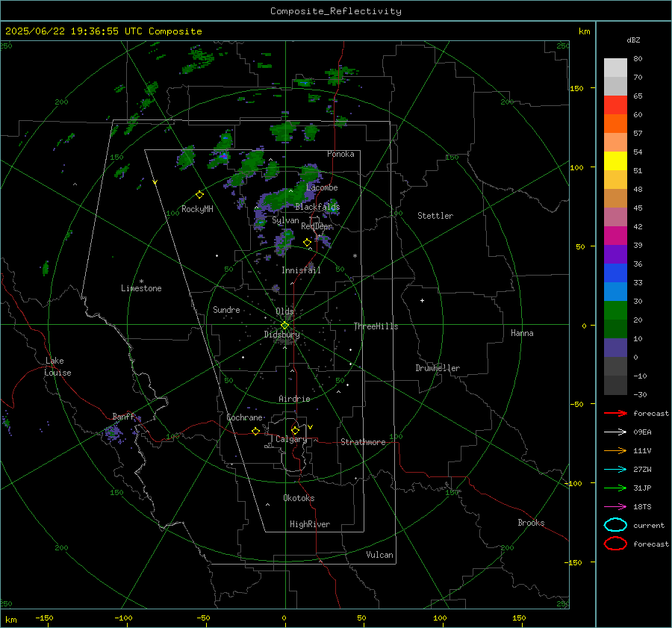
Task: Select the red 60-65 dBZ swatch
Action: click(x=615, y=105)
